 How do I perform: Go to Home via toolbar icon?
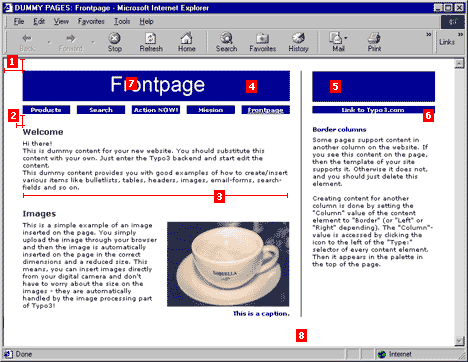[x=186, y=42]
